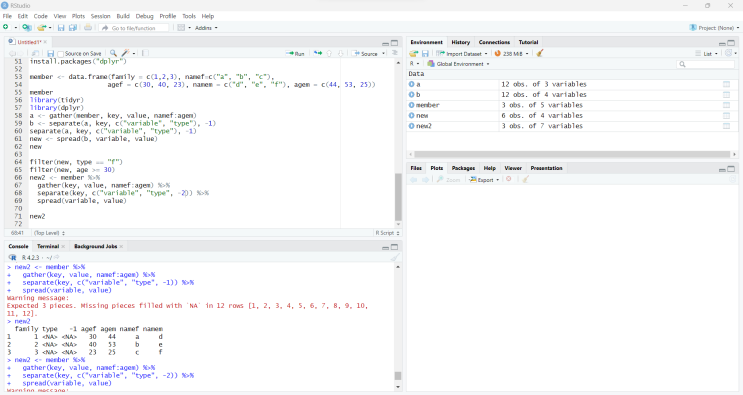The width and height of the screenshot is (743, 395).
Task: Click Load Workspace icon in Environment pane
Action: point(414,54)
